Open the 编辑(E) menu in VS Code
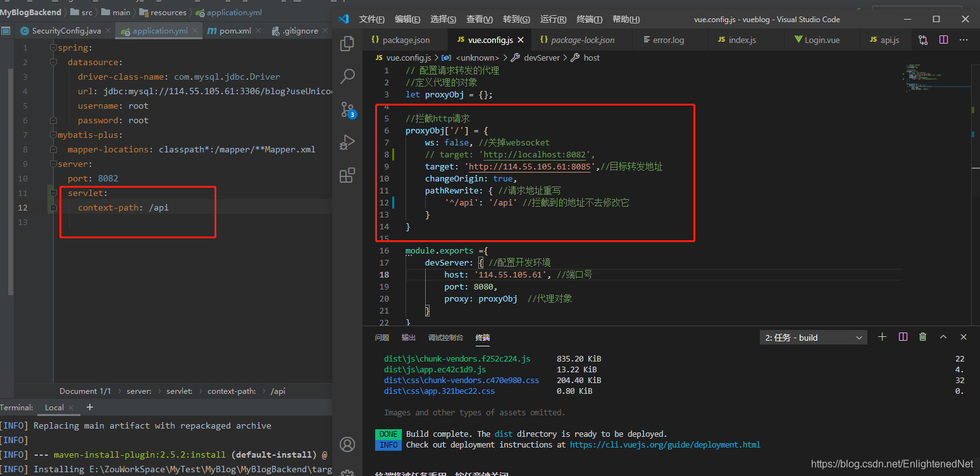The image size is (980, 476). pyautogui.click(x=407, y=20)
